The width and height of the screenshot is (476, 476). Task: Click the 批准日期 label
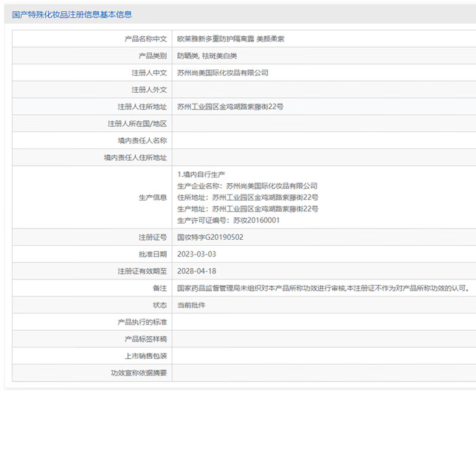(x=153, y=255)
